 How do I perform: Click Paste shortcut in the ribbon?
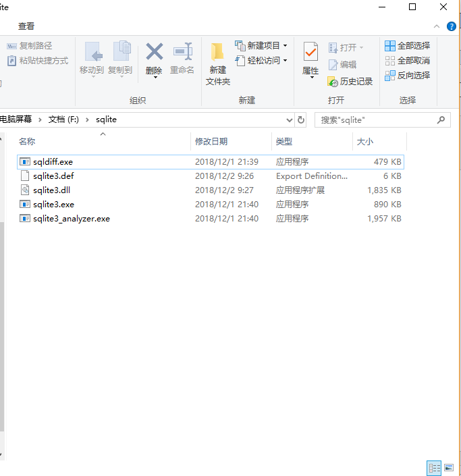[x=38, y=61]
